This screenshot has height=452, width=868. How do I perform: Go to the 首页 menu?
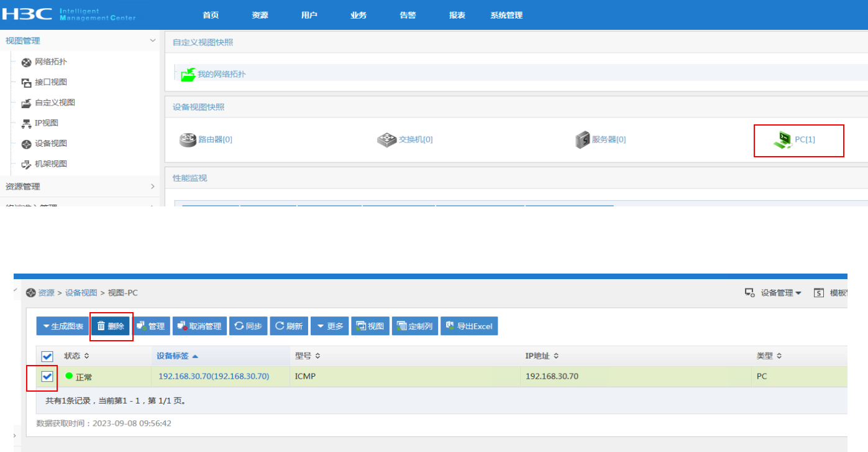(211, 15)
